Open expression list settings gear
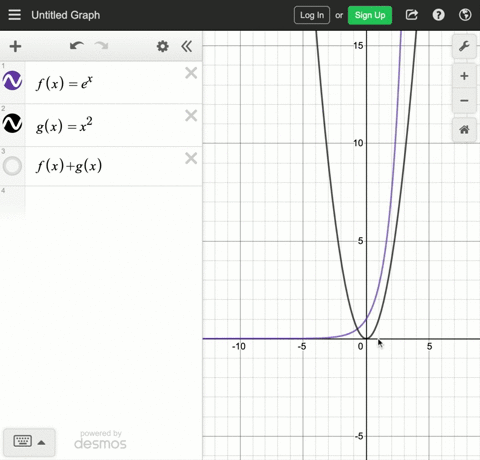480x460 pixels. coord(162,46)
